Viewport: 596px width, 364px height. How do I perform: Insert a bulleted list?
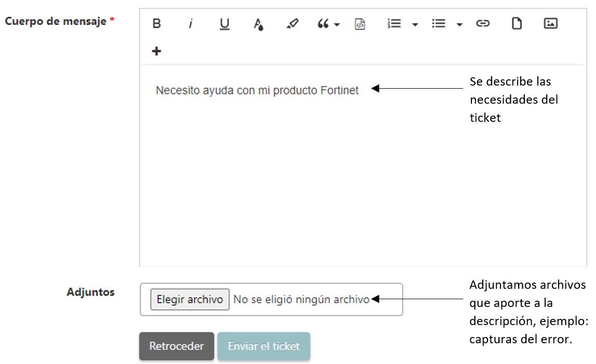pos(439,24)
